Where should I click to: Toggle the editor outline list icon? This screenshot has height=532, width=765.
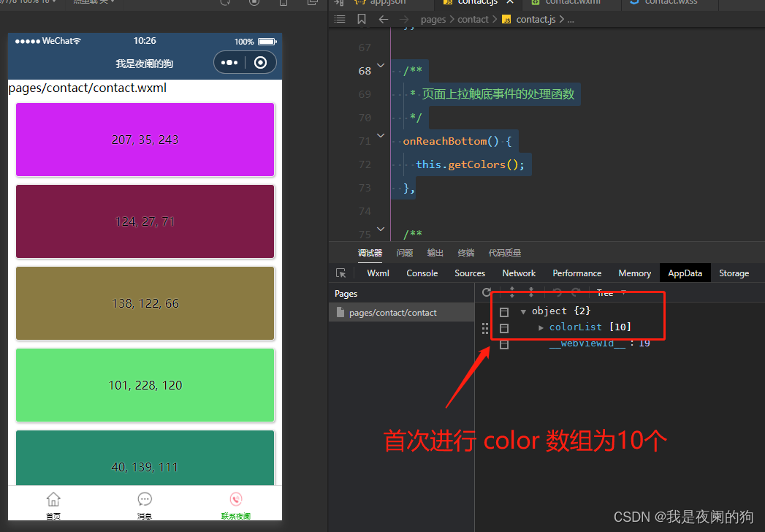(x=340, y=19)
